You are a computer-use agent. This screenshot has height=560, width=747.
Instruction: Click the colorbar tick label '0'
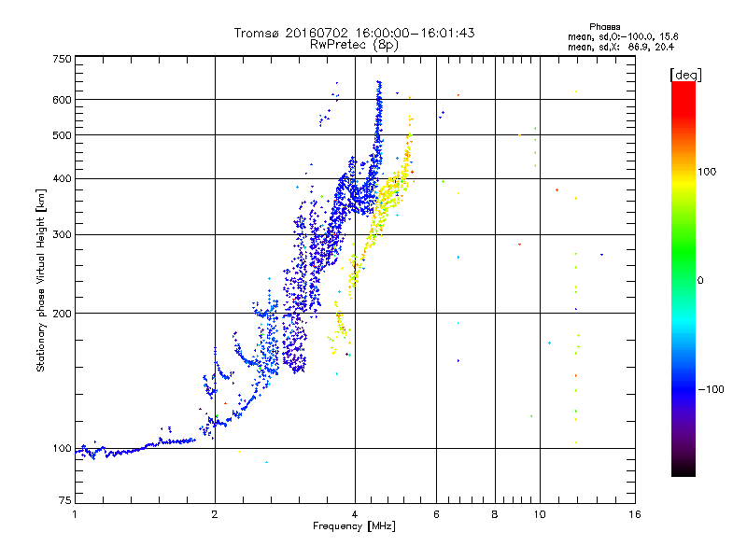tap(700, 281)
